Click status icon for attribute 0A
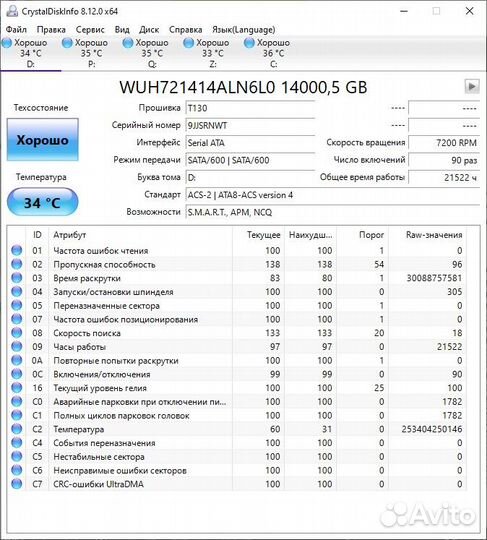Viewport: 487px width, 540px height. (x=16, y=360)
